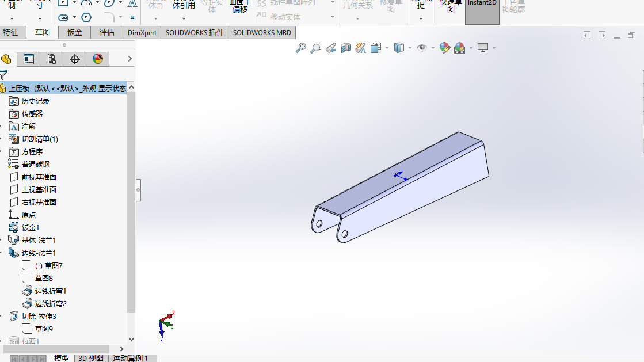Click the feature tree scroll-down arrow
The height and width of the screenshot is (362, 644).
tap(131, 340)
